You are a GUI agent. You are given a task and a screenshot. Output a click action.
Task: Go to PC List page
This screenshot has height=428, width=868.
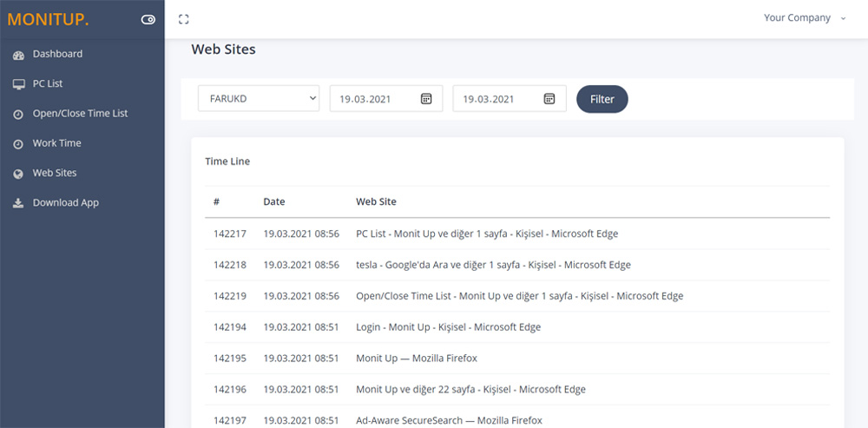point(48,83)
